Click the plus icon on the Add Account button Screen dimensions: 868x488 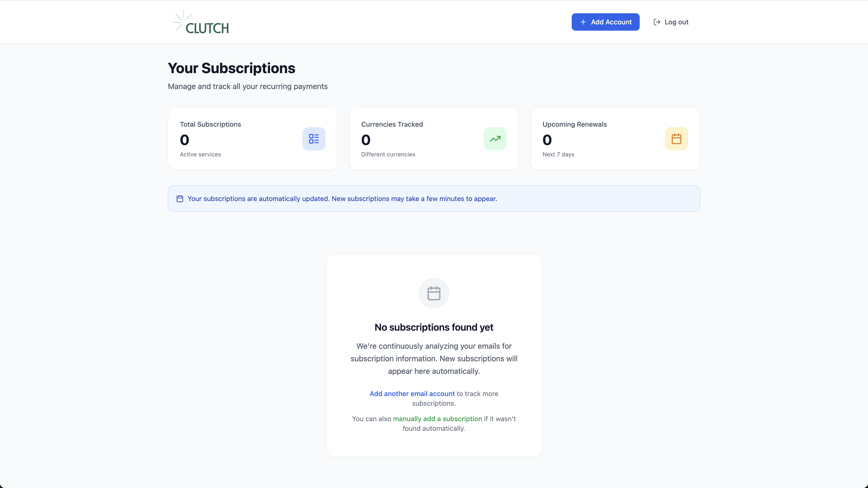click(583, 22)
